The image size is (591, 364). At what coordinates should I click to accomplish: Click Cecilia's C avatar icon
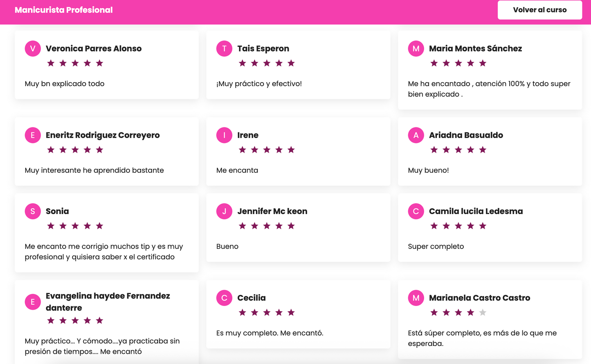pos(224,298)
